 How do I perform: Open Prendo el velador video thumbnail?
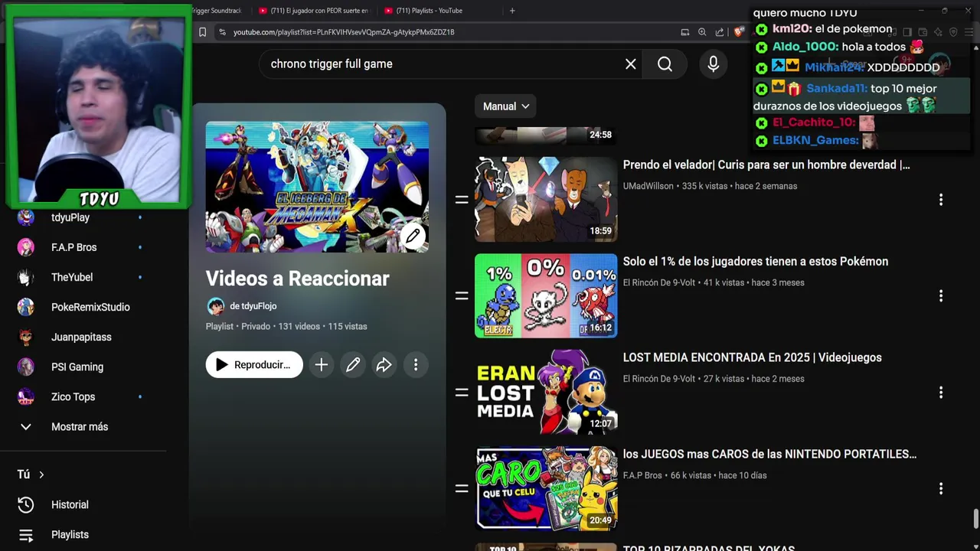[x=546, y=200]
